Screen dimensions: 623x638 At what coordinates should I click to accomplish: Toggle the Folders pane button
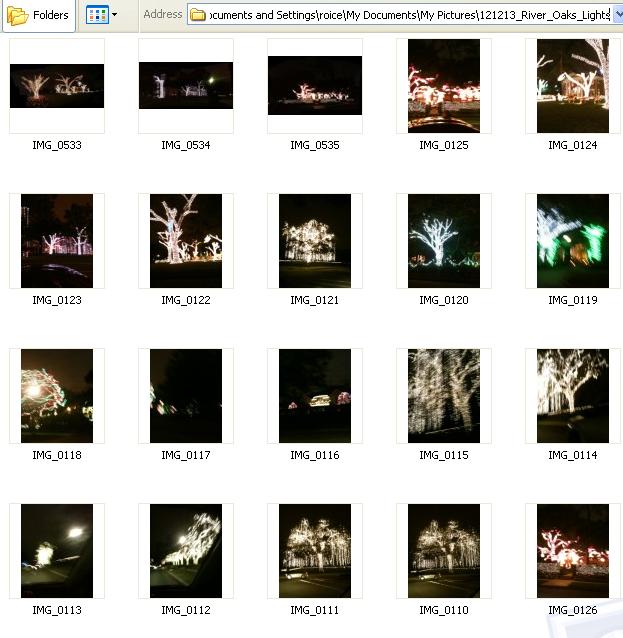point(38,15)
